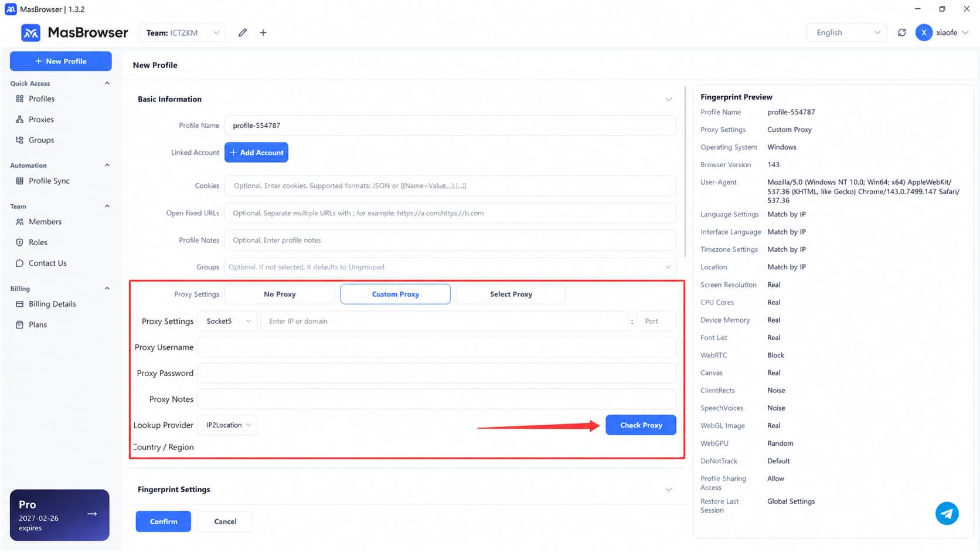Click the refresh icon near language selector

[x=901, y=33]
